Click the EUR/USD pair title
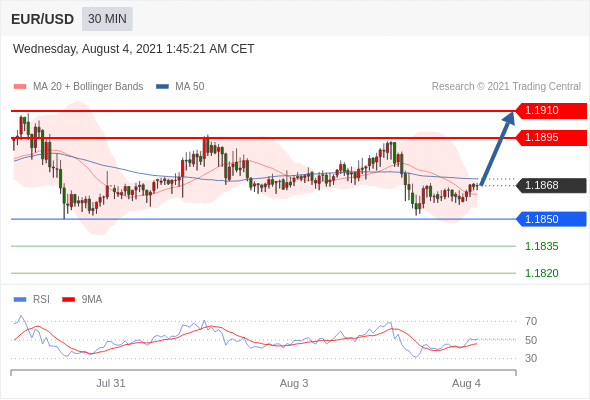 43,19
